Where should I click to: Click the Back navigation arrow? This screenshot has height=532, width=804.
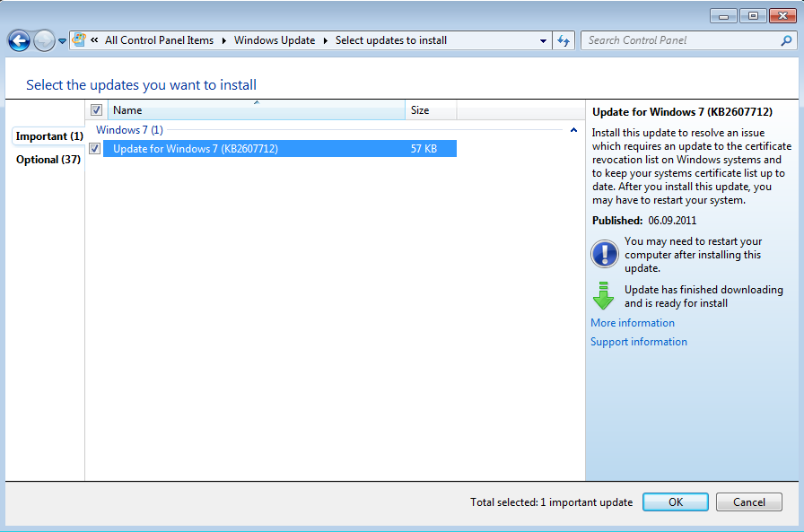tap(20, 40)
